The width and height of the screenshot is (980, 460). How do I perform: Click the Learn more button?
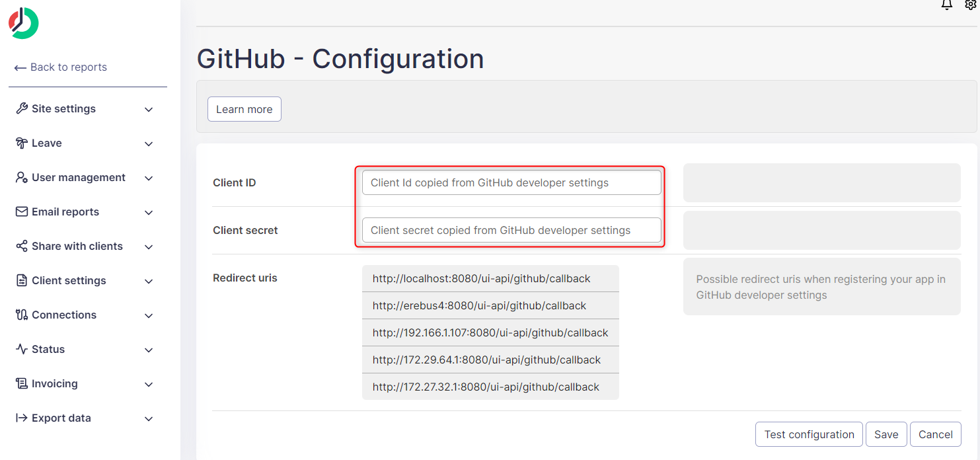coord(244,109)
